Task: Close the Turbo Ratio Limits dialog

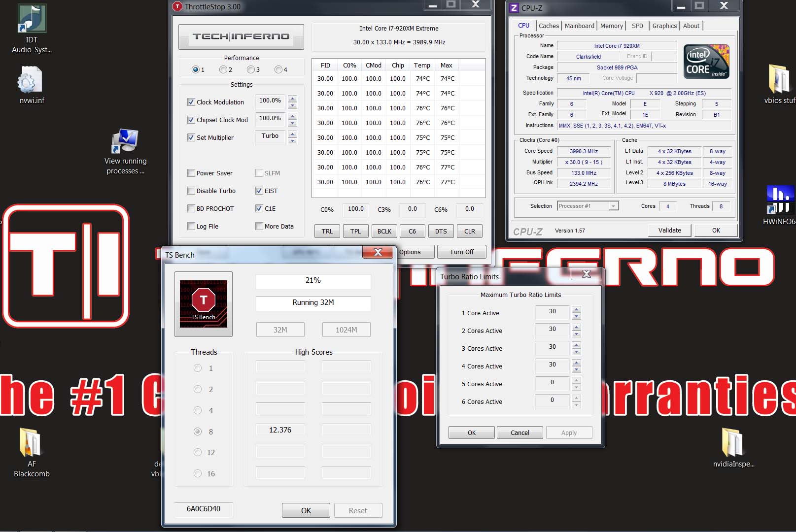Action: (586, 274)
